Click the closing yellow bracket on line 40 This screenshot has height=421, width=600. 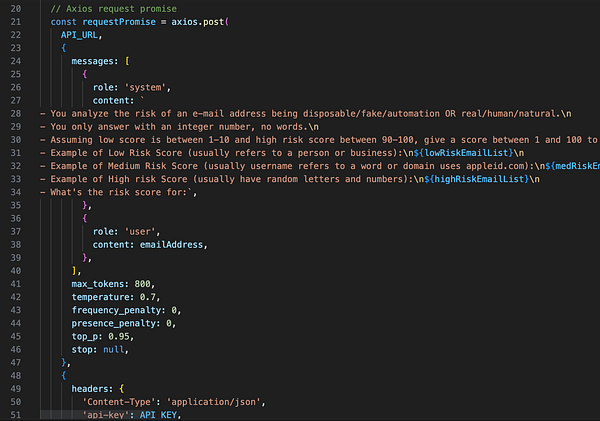[x=74, y=271]
